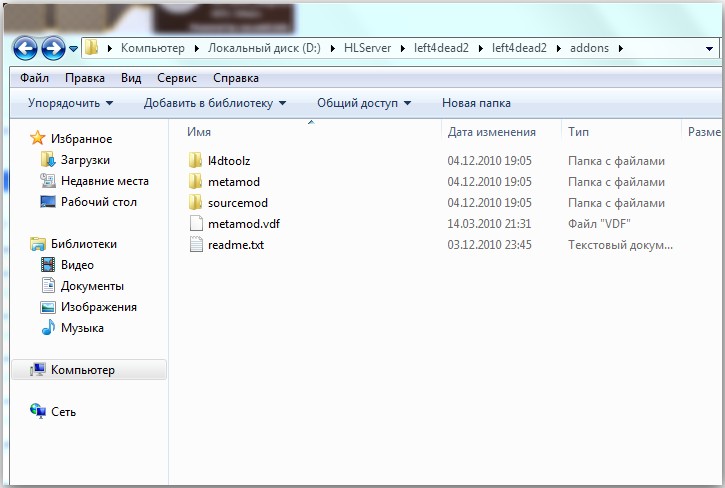
Task: Click Рабочий стол monitor icon
Action: coord(48,202)
